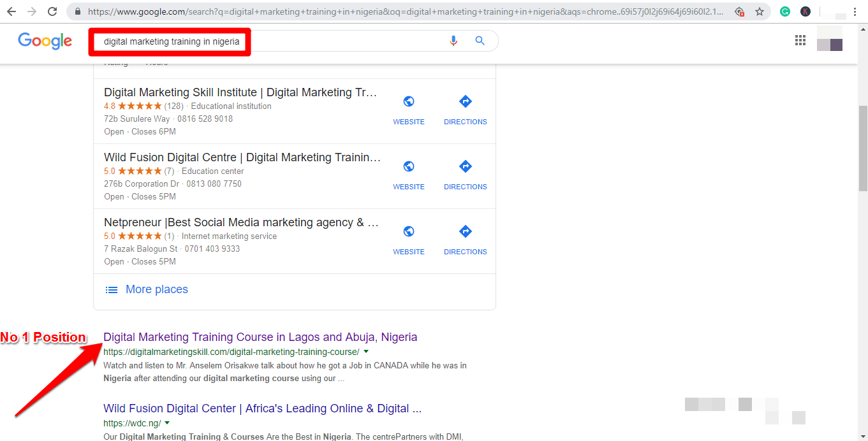The height and width of the screenshot is (441, 868).
Task: Click the vertical page scrollbar
Action: point(862,147)
